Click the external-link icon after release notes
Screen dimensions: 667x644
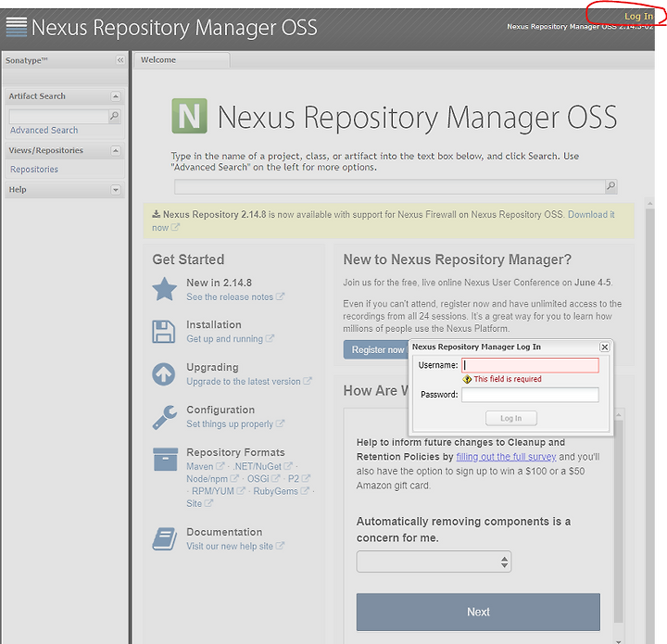pyautogui.click(x=280, y=297)
